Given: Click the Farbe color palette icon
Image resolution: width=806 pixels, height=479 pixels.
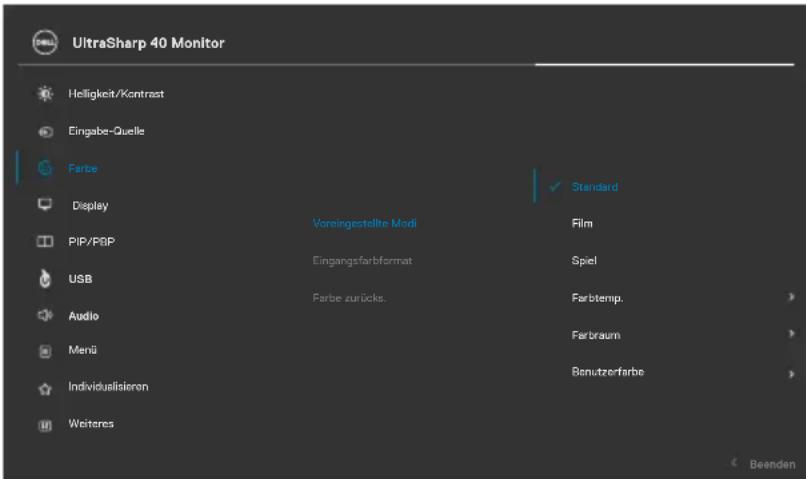Looking at the screenshot, I should 45,168.
